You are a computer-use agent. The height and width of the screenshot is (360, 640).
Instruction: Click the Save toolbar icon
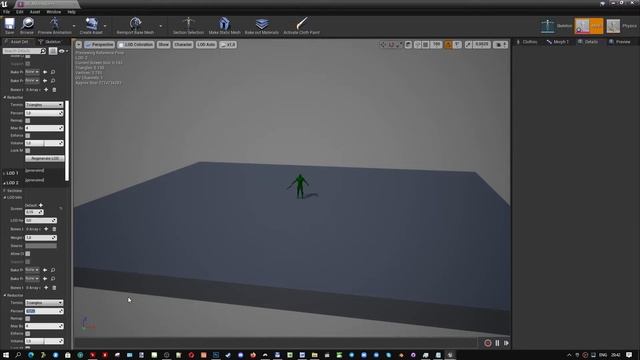[9, 24]
